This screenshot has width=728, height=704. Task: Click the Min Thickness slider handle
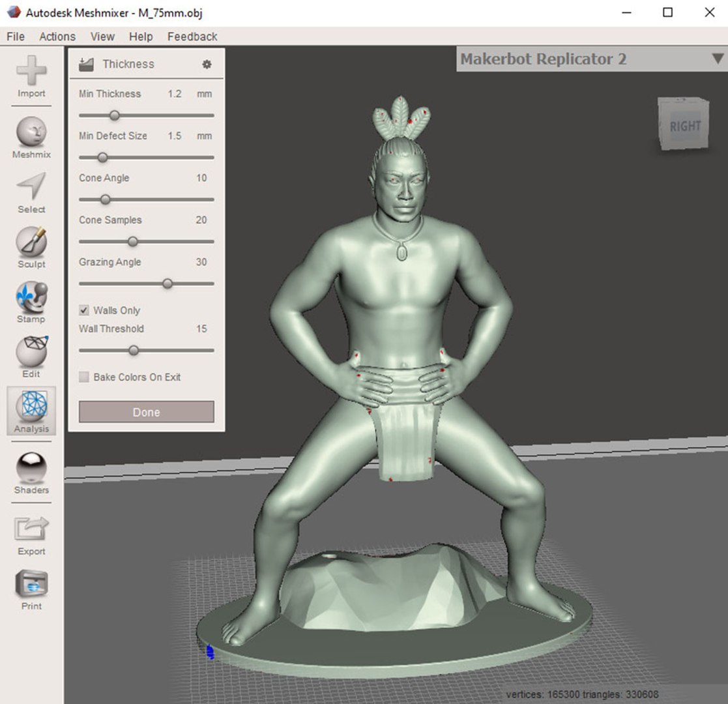click(114, 115)
